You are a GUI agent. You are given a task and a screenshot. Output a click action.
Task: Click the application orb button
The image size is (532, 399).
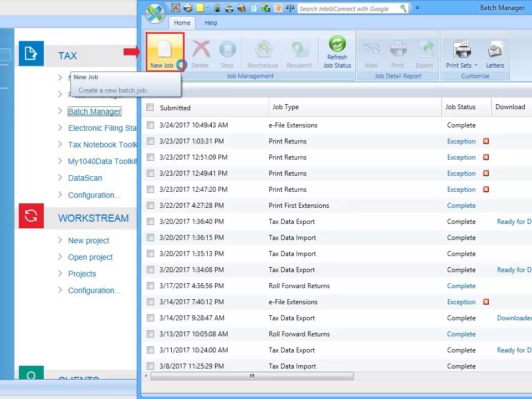tap(155, 13)
